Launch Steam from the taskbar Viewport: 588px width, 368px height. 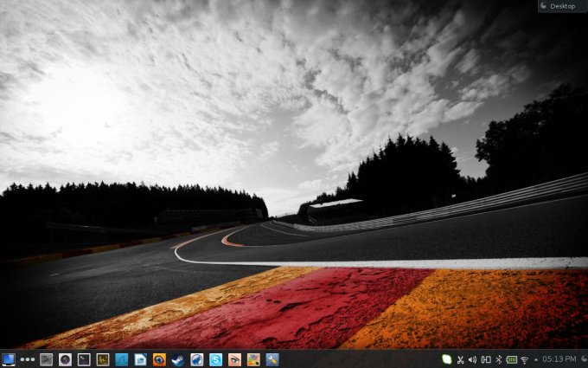point(178,359)
